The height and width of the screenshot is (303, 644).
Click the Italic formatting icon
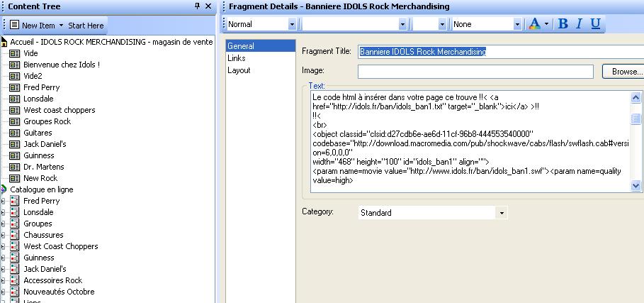coord(579,23)
